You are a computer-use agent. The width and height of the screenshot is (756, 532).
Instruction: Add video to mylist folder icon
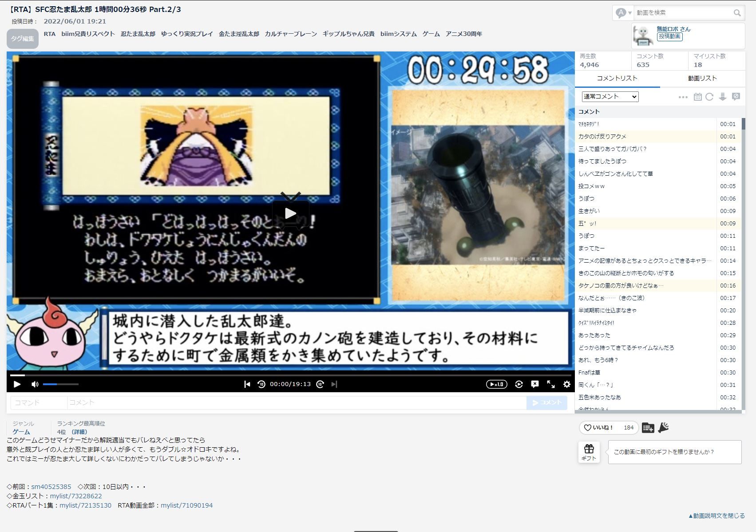(x=648, y=428)
